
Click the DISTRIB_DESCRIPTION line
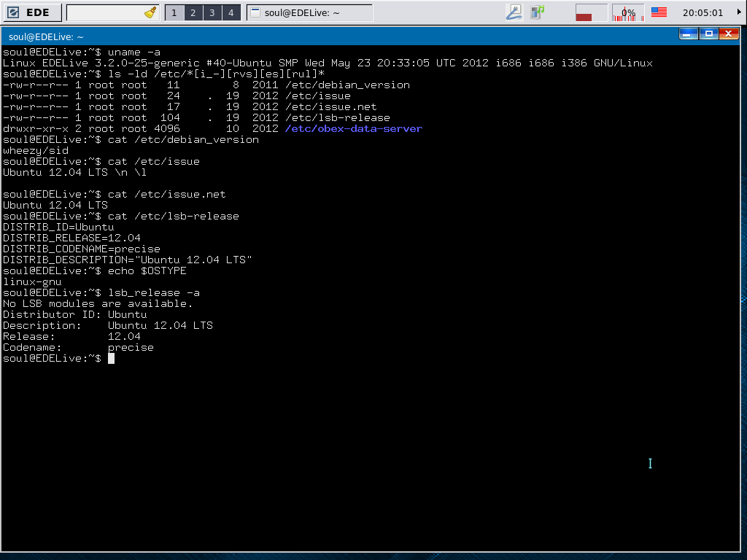pyautogui.click(x=127, y=260)
